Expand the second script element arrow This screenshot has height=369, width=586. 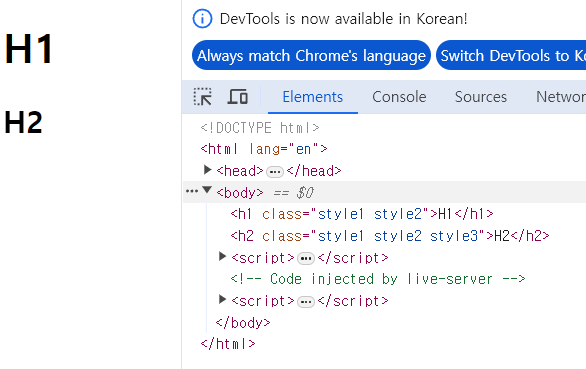coord(222,299)
